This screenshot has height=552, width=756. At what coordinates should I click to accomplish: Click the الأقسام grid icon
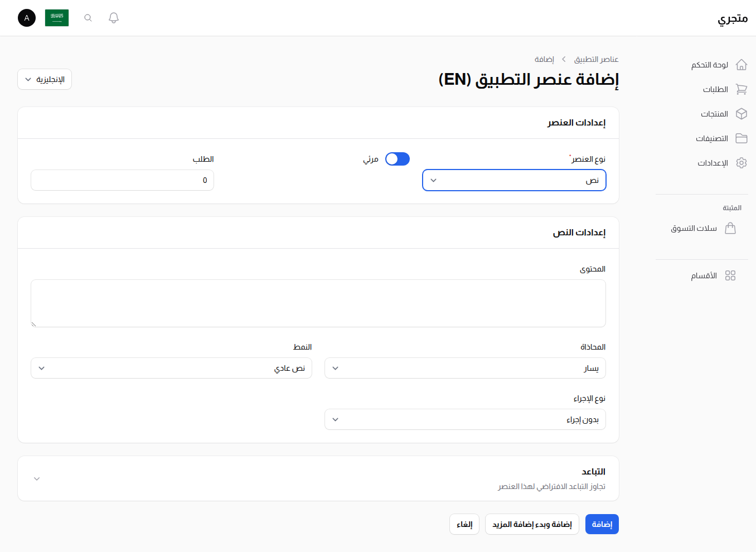(731, 275)
